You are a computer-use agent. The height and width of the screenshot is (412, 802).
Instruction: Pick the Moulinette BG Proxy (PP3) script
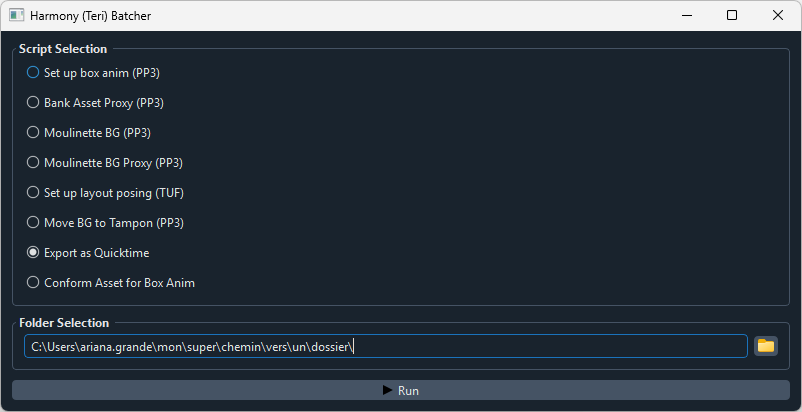click(33, 163)
